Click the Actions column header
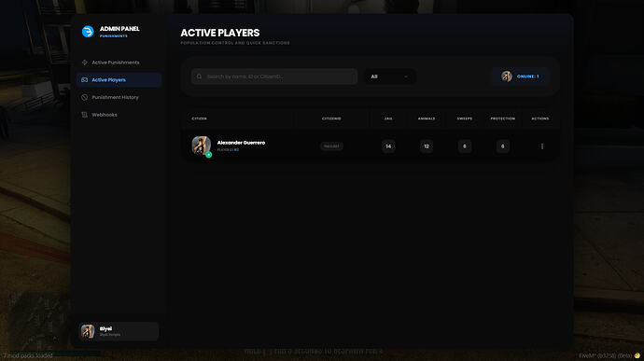The image size is (644, 361). (x=540, y=118)
